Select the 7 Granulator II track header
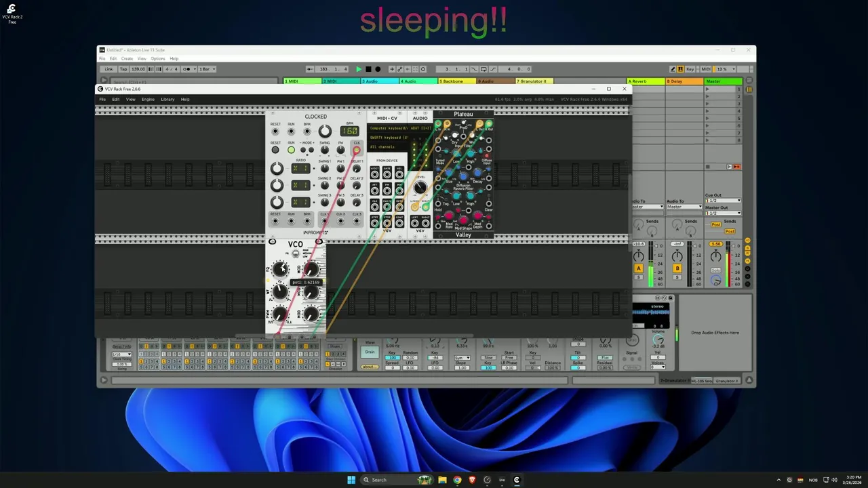The width and height of the screenshot is (868, 488). point(534,81)
